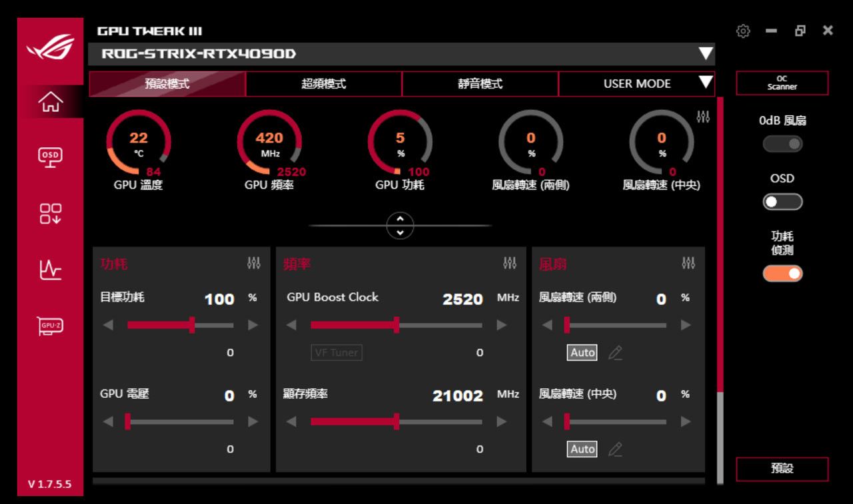This screenshot has width=853, height=504.
Task: Click the OC Scanner button
Action: tap(782, 83)
